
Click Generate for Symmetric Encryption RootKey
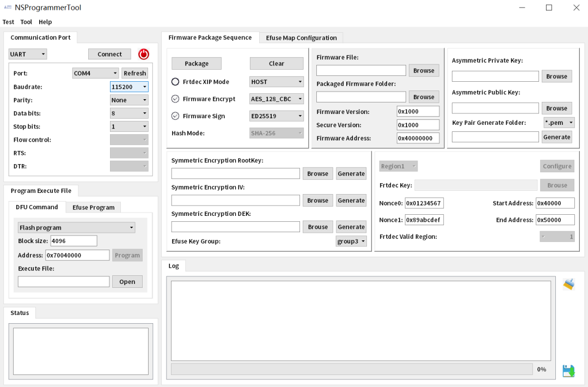pos(351,173)
